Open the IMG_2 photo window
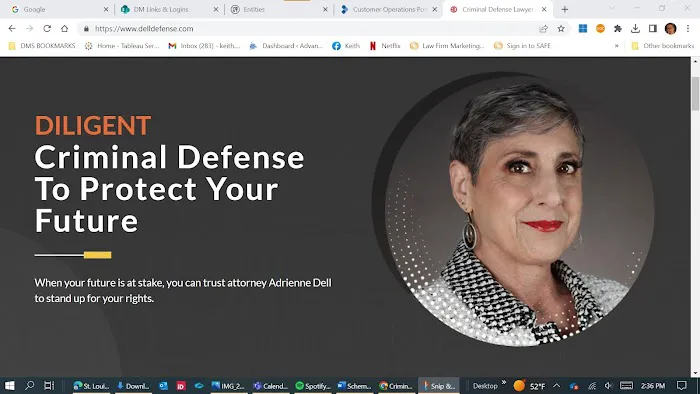The height and width of the screenshot is (394, 700). click(x=228, y=386)
